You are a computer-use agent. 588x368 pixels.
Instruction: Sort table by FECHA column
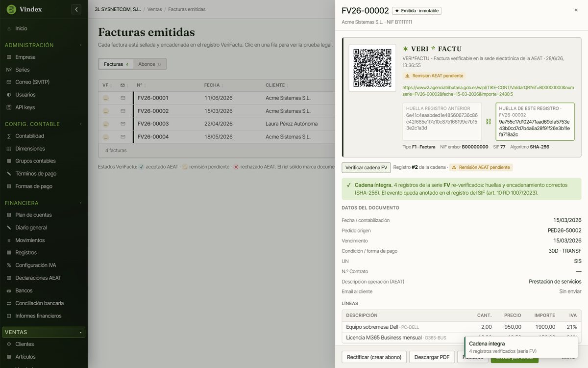point(214,85)
